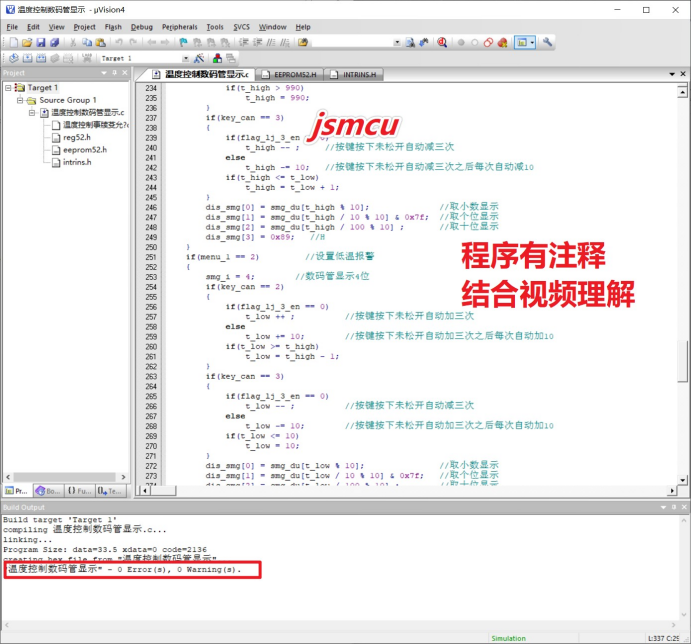Toggle the window layout button

coord(522,42)
